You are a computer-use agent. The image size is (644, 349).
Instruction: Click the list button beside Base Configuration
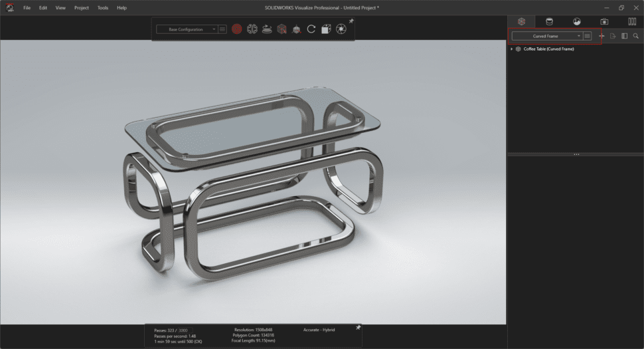point(222,29)
